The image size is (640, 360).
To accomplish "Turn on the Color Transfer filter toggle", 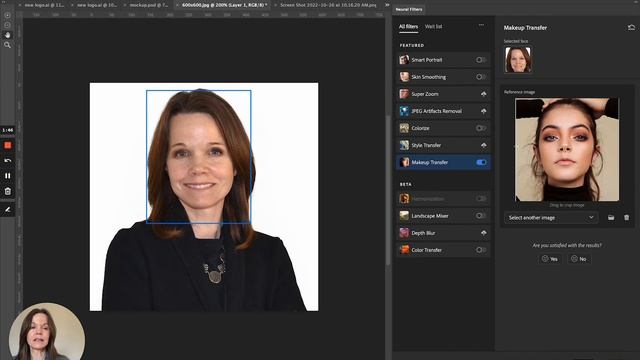I will point(481,250).
